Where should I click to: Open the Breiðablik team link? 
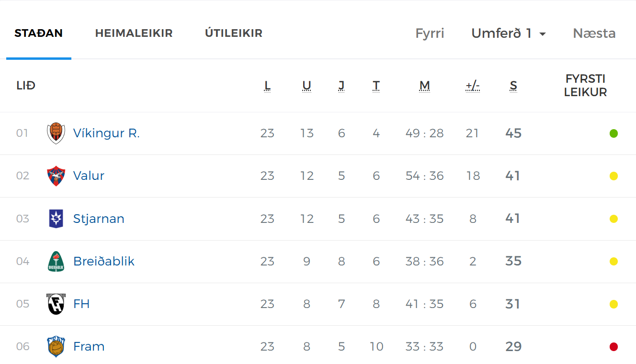(104, 261)
